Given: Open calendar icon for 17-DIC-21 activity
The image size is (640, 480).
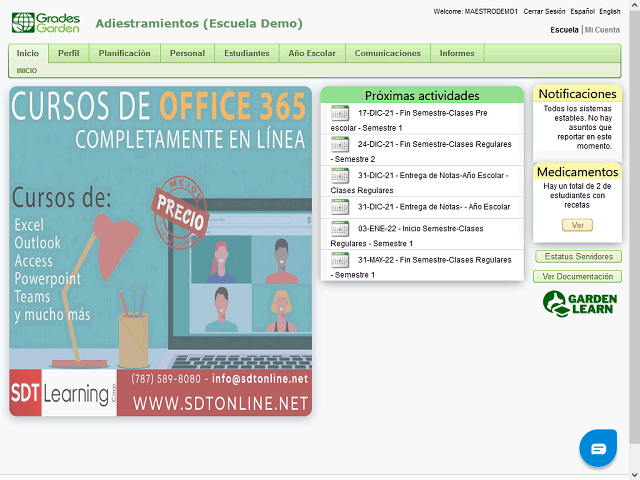Looking at the screenshot, I should pos(340,113).
